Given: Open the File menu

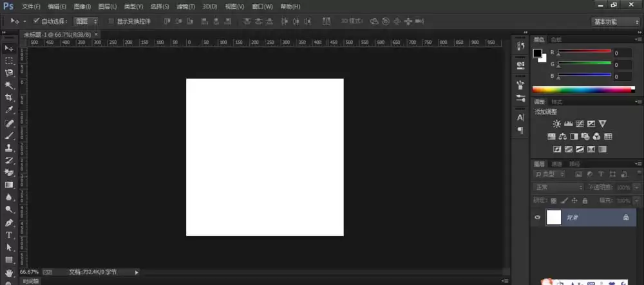Looking at the screenshot, I should 31,6.
